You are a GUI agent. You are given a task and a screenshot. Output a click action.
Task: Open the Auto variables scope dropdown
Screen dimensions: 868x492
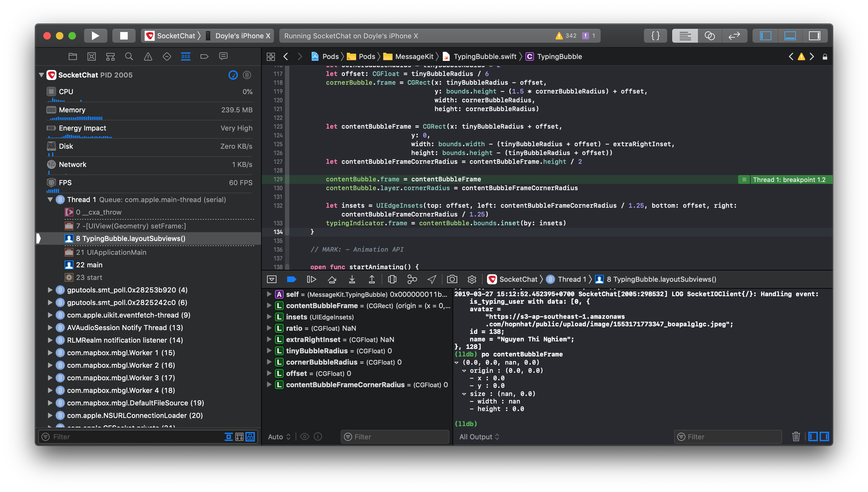[x=279, y=437]
